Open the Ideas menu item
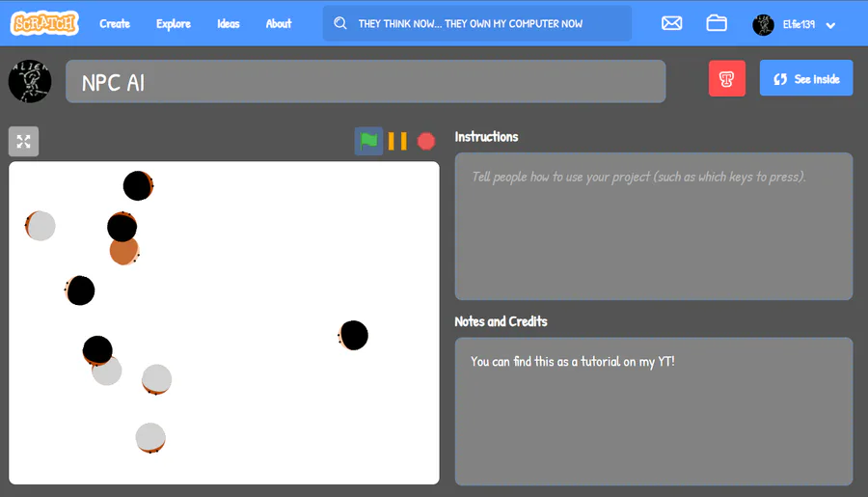This screenshot has width=868, height=497. tap(228, 24)
